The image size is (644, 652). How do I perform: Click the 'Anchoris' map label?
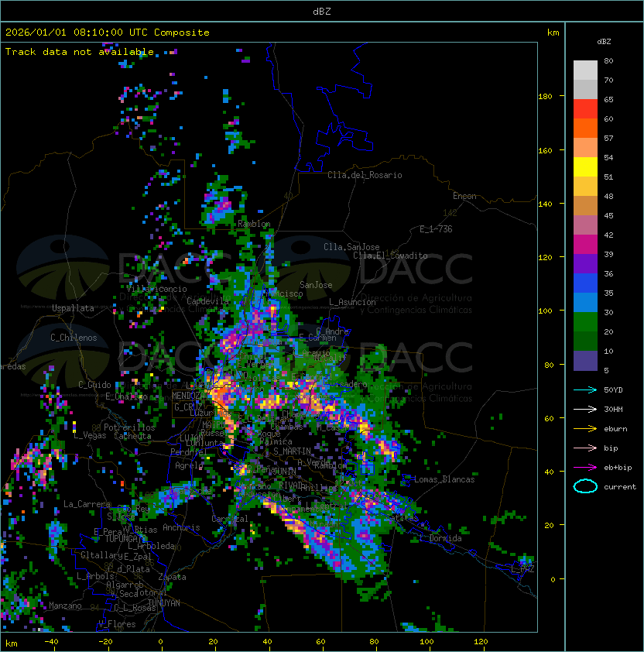pos(181,527)
